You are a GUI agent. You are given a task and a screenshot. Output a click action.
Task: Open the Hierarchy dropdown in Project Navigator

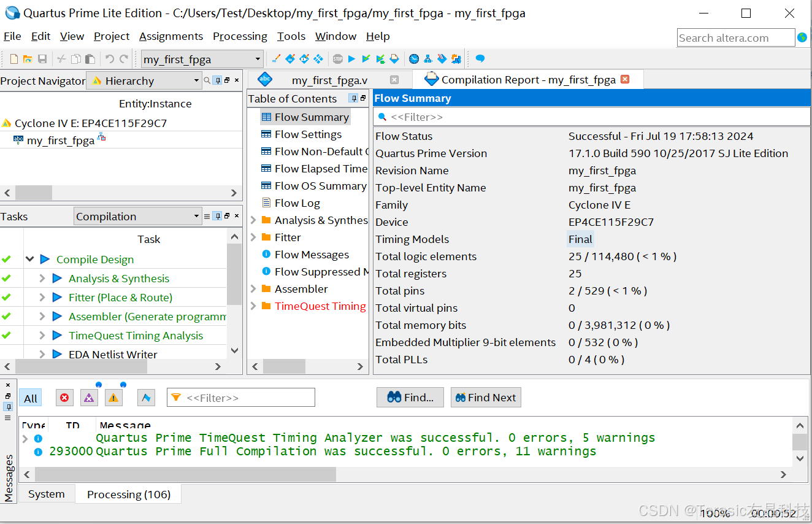click(x=144, y=80)
